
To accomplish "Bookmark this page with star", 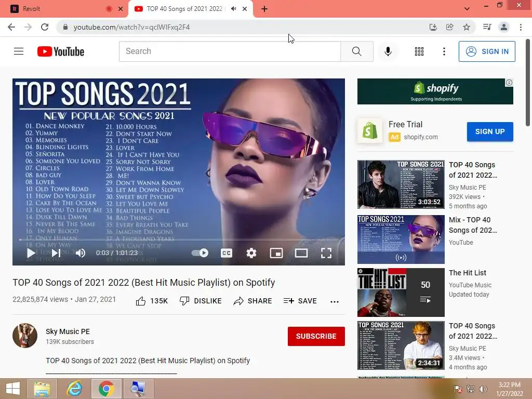I will [467, 27].
